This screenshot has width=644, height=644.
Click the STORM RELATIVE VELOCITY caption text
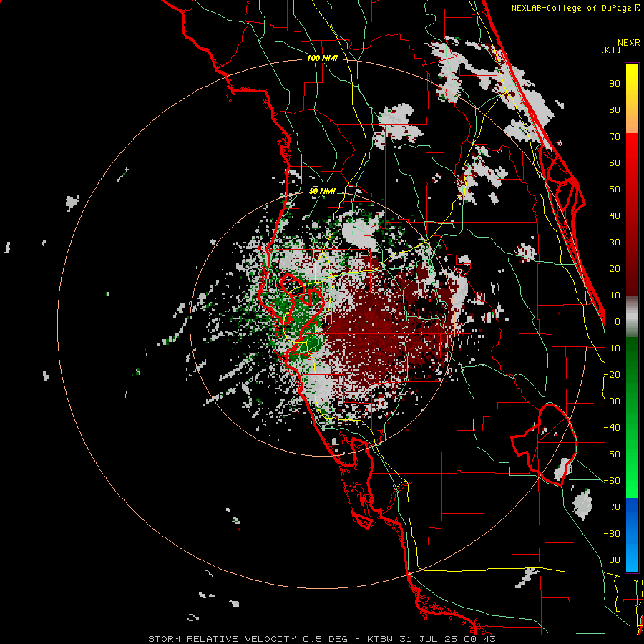[222, 639]
